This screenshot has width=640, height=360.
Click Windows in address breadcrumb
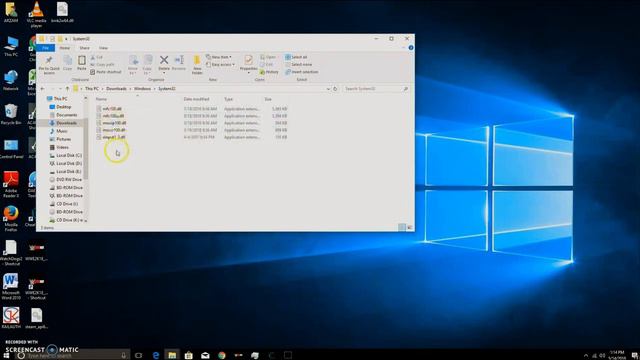(x=142, y=89)
